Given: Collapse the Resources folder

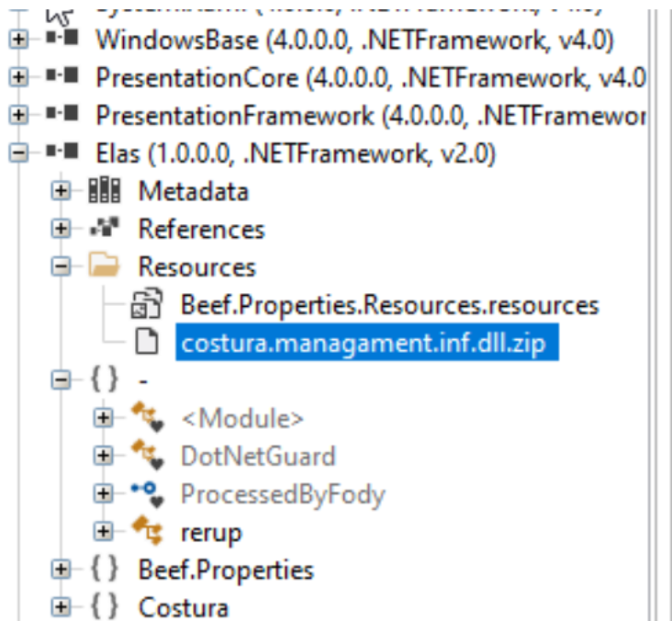Looking at the screenshot, I should [x=61, y=266].
